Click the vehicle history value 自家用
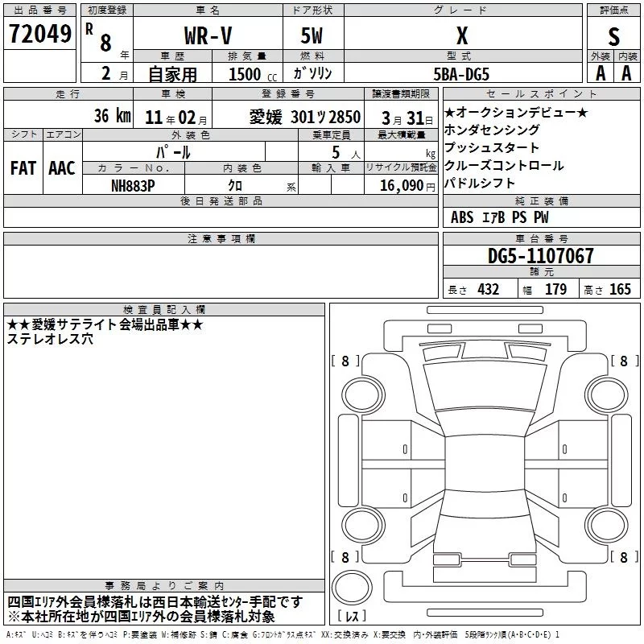Screen dimensions: 644x644 (172, 74)
